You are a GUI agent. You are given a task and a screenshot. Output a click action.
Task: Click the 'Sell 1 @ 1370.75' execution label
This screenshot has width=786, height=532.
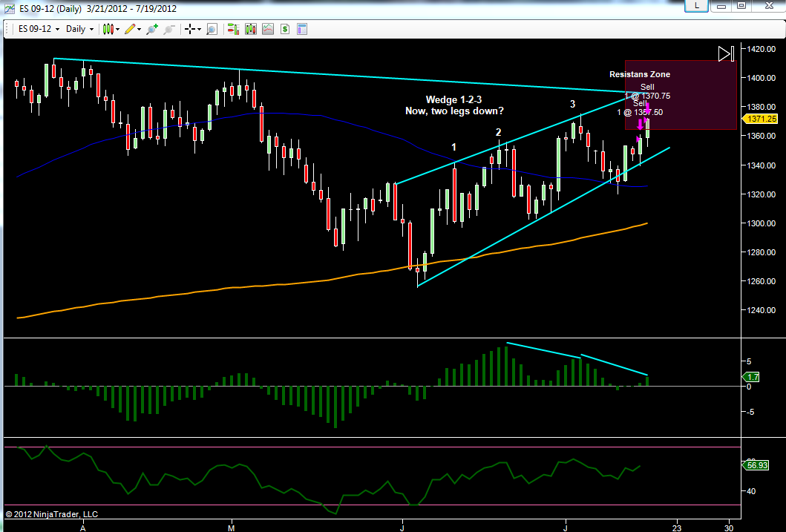(647, 91)
